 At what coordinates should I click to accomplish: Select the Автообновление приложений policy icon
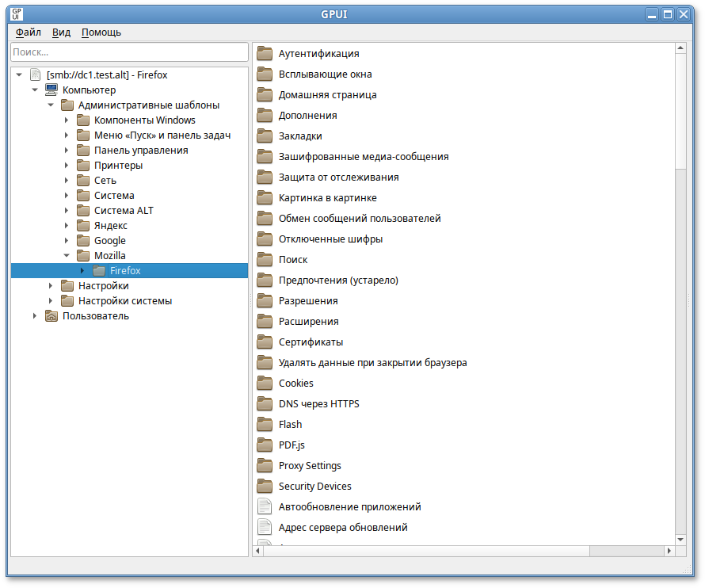tap(265, 506)
